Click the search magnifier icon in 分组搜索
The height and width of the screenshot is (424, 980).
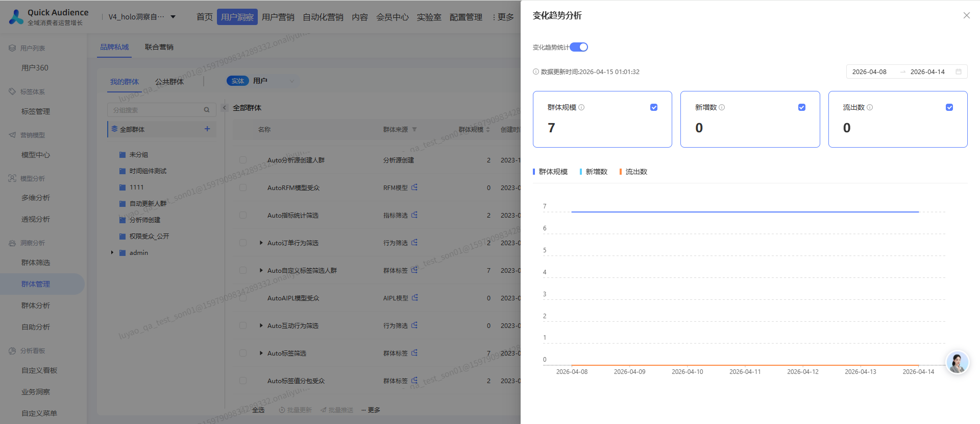click(x=207, y=110)
